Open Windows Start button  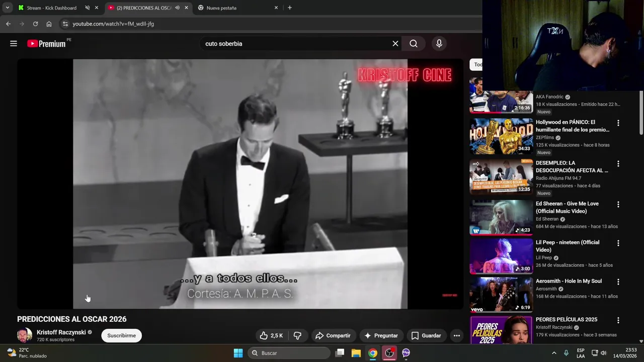click(238, 353)
